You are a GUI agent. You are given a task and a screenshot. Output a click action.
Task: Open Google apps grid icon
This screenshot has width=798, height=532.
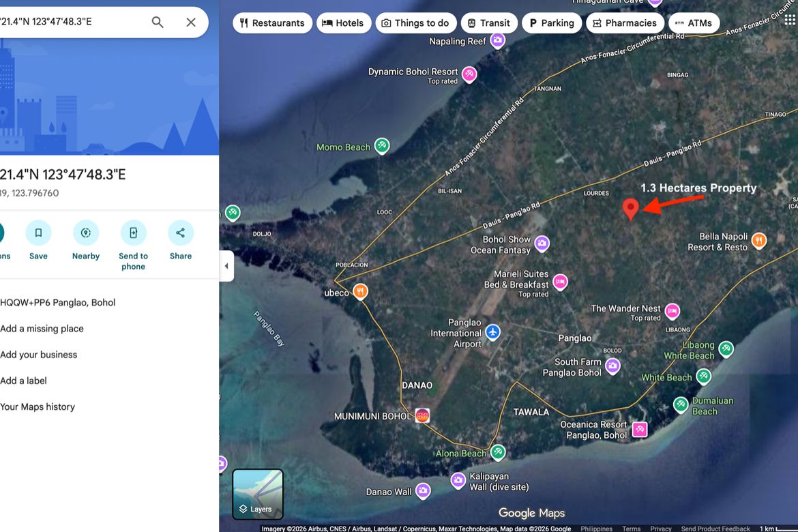(x=790, y=19)
